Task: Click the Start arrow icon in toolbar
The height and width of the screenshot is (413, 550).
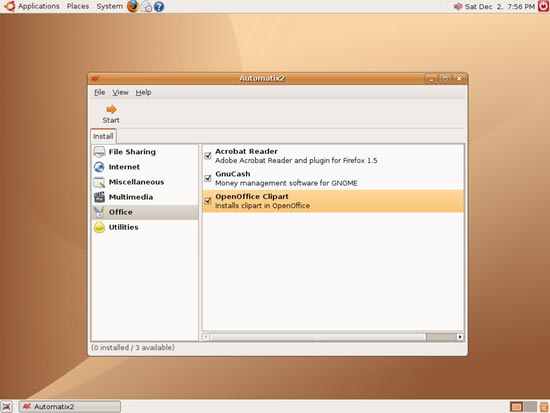Action: [x=111, y=109]
